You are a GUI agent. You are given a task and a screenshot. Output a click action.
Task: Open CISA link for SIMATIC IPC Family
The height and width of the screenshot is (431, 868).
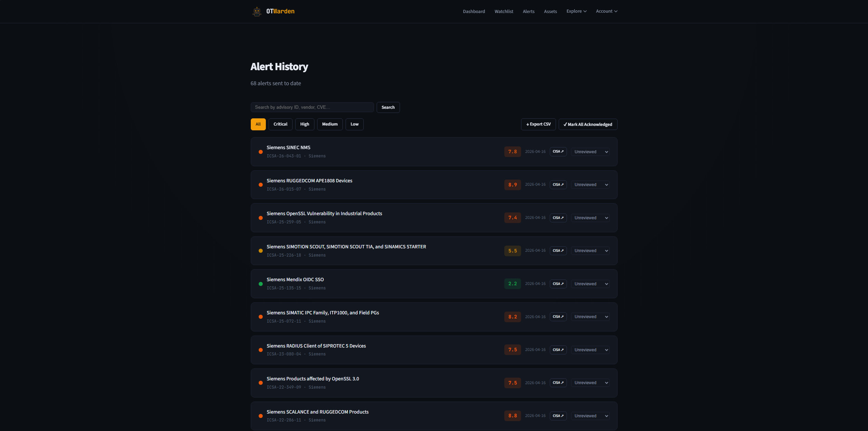tap(558, 317)
